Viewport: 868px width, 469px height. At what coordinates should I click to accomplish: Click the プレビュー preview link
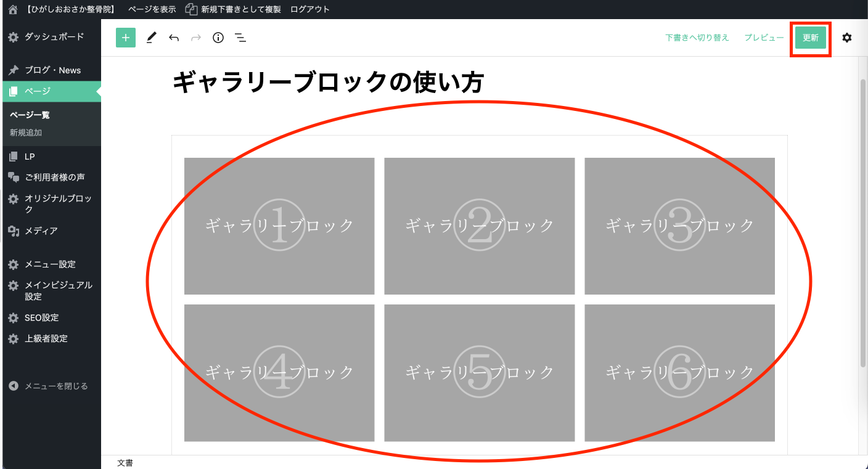pos(764,38)
